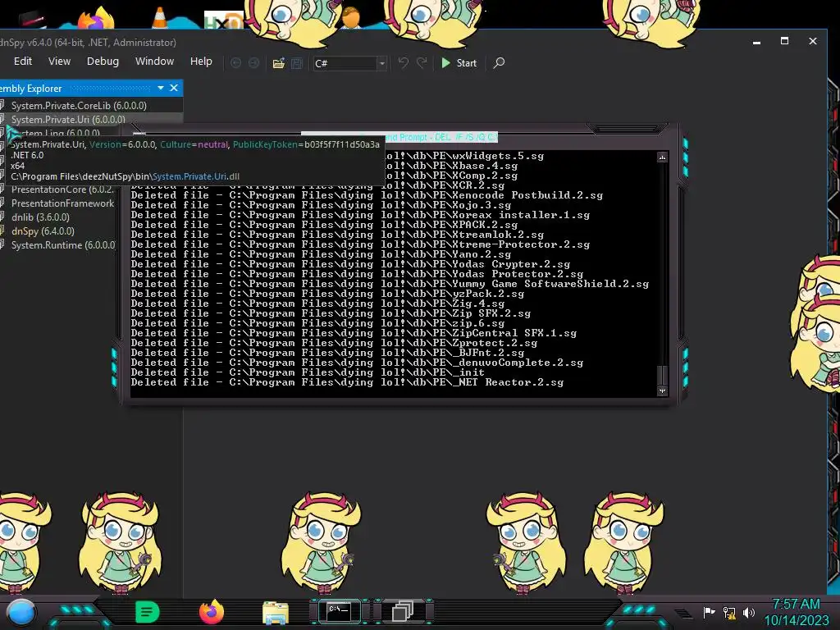
Task: Select PresentationFramework assembly node
Action: pos(62,203)
